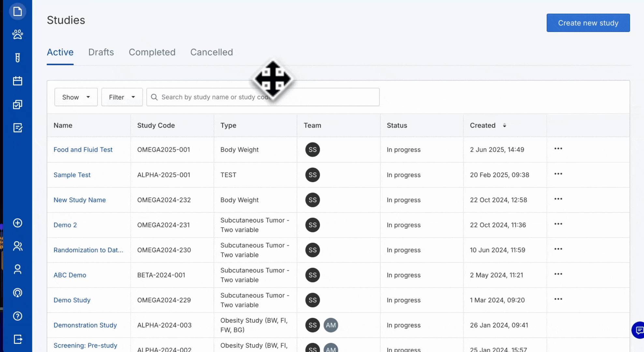Open more options for Demo 2 row
Viewport: 644px width, 352px height.
pyautogui.click(x=558, y=224)
